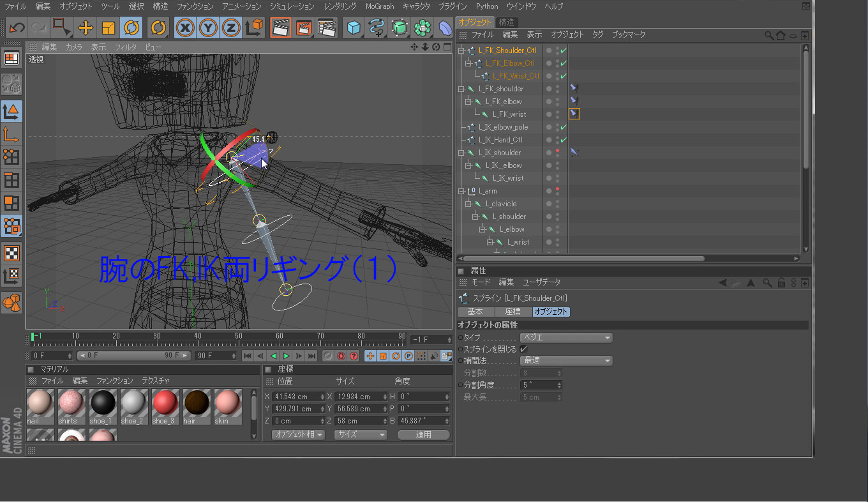Switch to the 座標 attribute tab
Image resolution: width=868 pixels, height=502 pixels.
click(513, 312)
